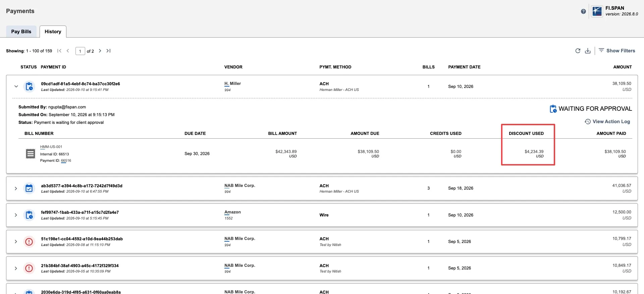Open the Amazon vendor link
This screenshot has height=294, width=644.
(232, 212)
